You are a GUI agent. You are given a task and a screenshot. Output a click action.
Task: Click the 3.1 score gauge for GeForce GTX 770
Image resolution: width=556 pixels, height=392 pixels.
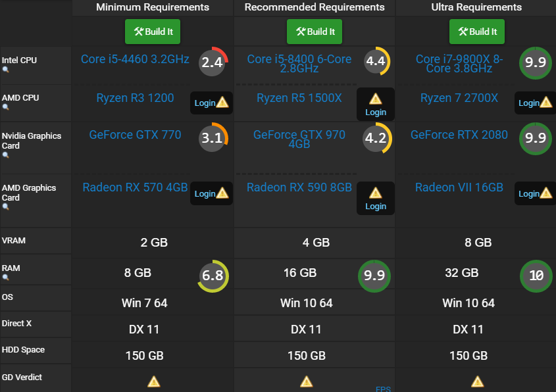pos(213,138)
